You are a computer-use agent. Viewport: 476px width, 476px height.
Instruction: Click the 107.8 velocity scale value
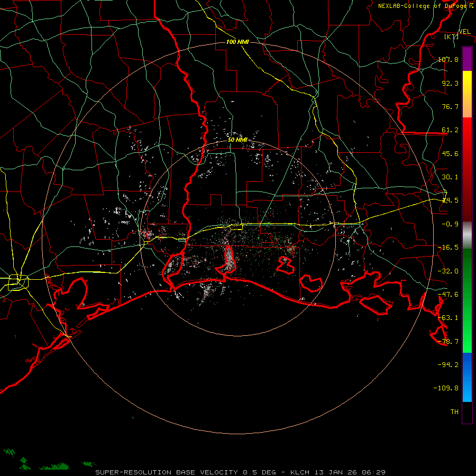pos(448,59)
